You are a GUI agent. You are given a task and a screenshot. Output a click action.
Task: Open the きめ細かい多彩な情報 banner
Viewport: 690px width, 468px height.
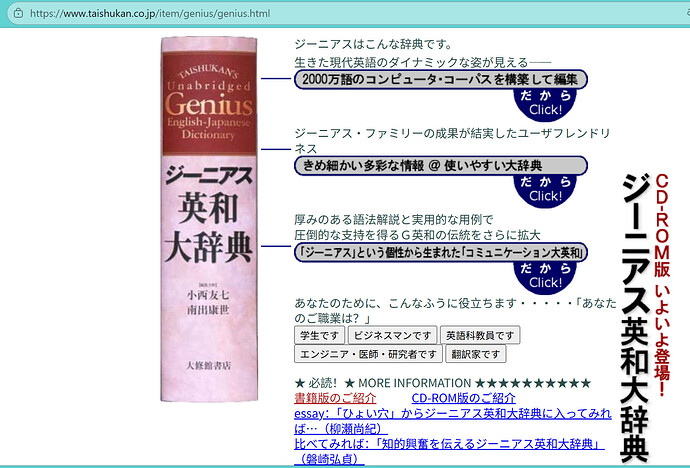[441, 165]
